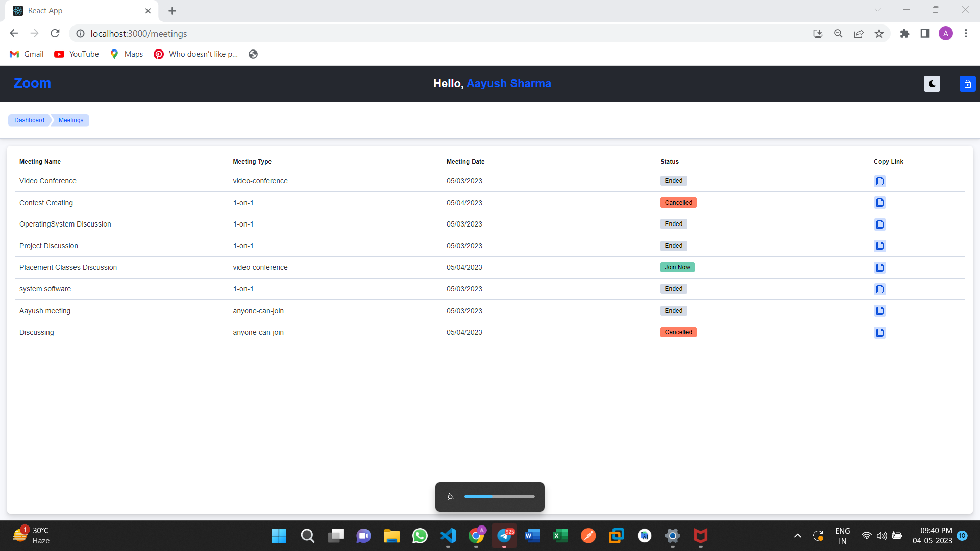Copy link for Aayush meeting
The width and height of the screenshot is (980, 551).
(x=879, y=311)
